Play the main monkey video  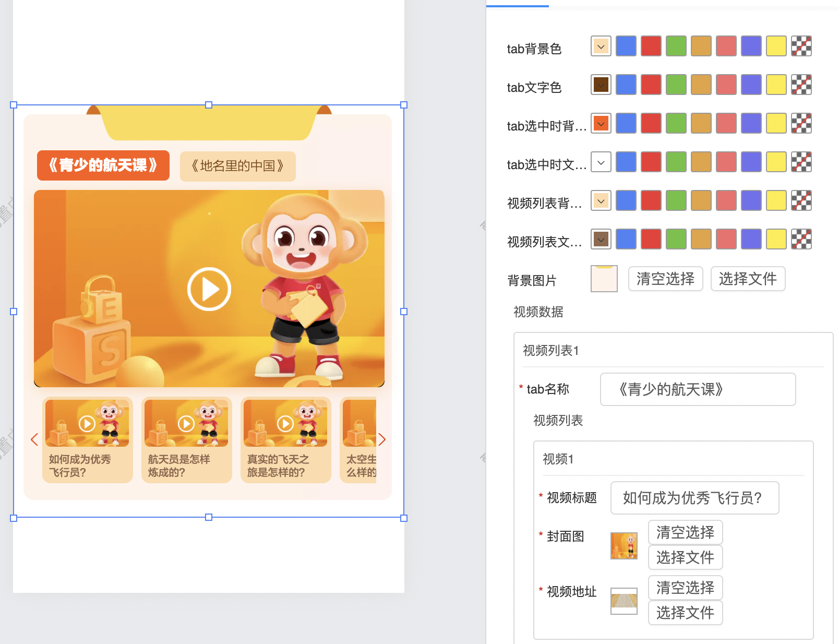[x=209, y=289]
